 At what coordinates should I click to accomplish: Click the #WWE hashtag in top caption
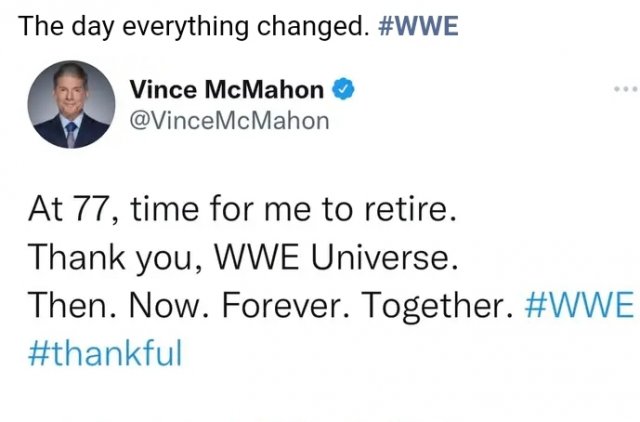pos(421,26)
